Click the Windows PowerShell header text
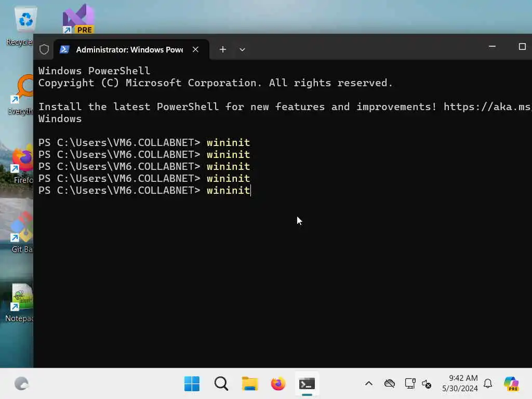This screenshot has height=399, width=532. pyautogui.click(x=94, y=71)
